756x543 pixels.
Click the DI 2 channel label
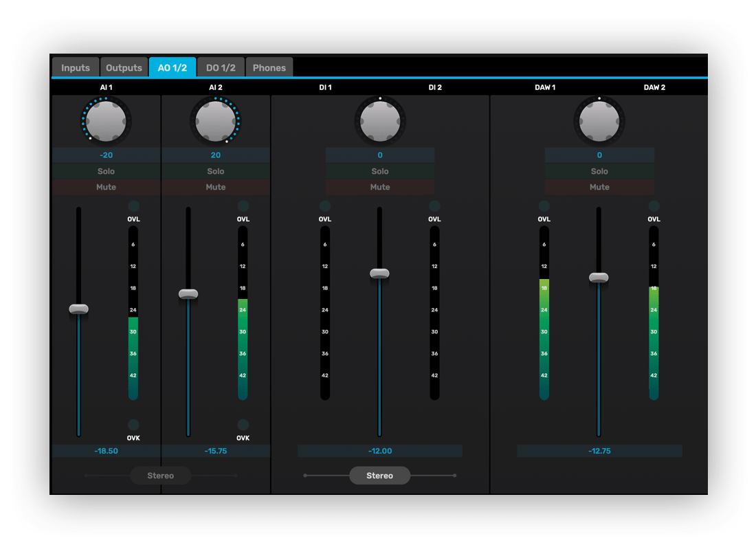click(435, 87)
